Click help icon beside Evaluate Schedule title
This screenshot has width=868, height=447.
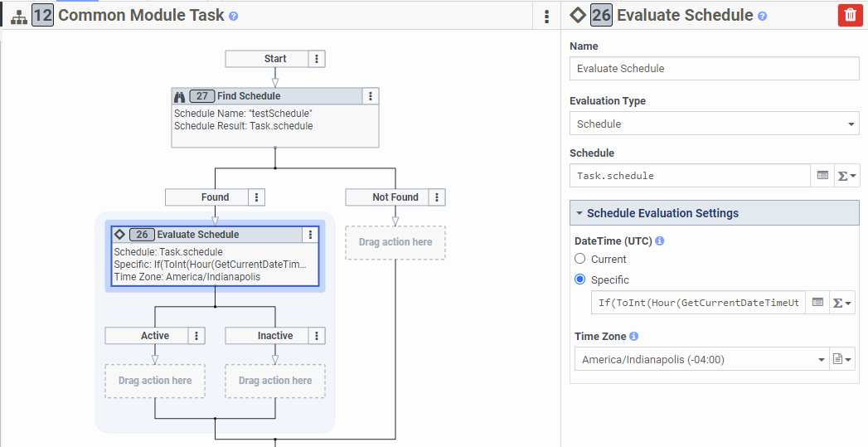762,16
